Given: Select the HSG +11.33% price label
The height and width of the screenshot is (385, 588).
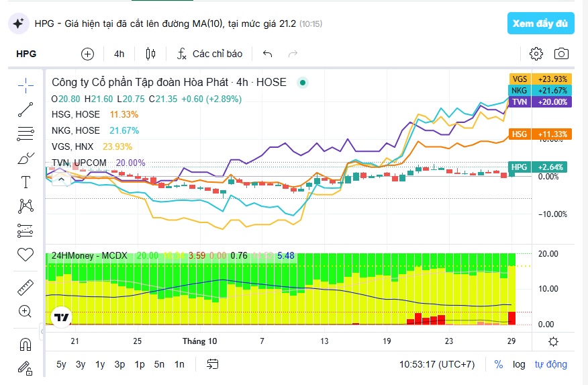Looking at the screenshot, I should (540, 134).
